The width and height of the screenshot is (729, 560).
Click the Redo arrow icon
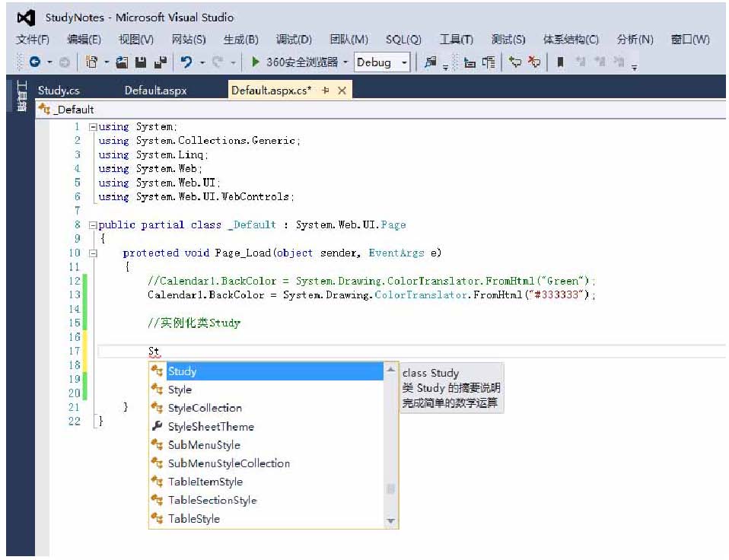217,62
